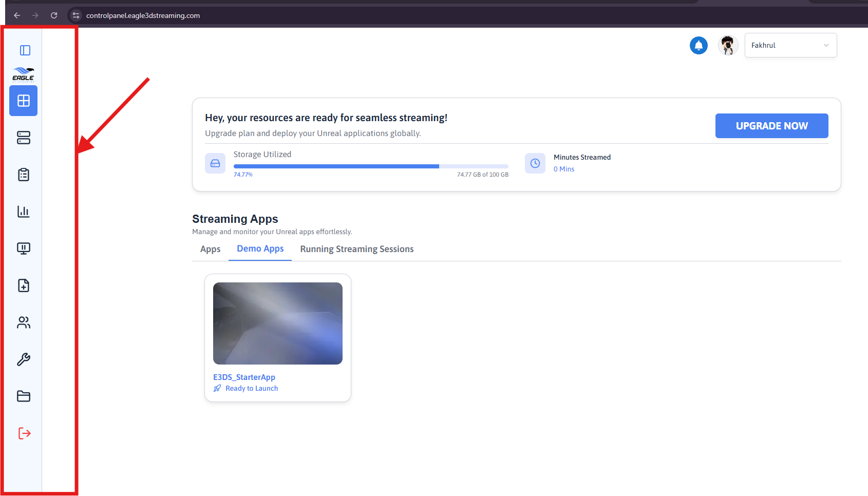Switch to Running Streaming Sessions tab
This screenshot has height=496, width=868.
pos(357,249)
